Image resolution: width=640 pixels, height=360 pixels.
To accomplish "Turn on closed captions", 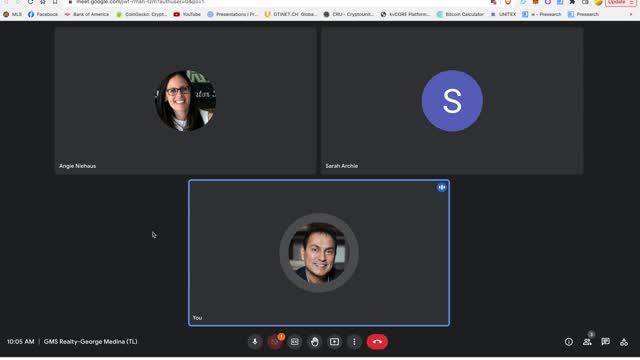I will [x=295, y=342].
